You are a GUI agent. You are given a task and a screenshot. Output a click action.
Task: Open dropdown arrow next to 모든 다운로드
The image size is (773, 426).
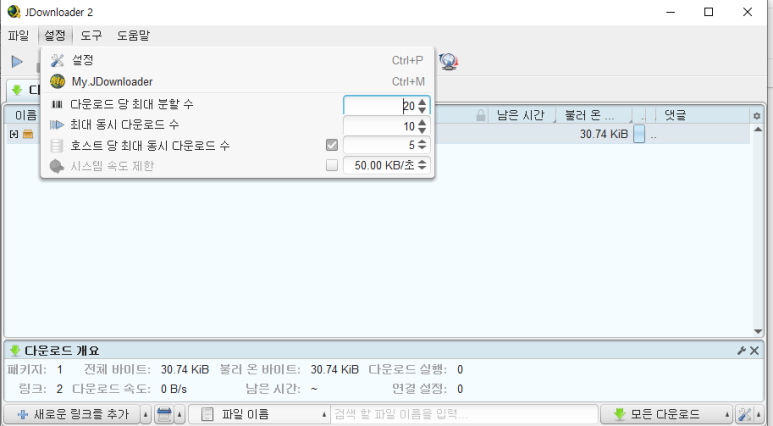[x=727, y=414]
